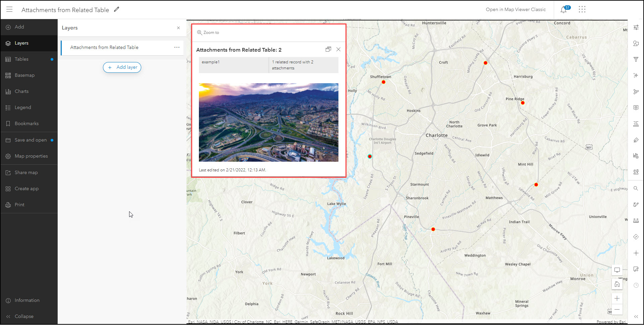Edit the map title with pencil icon
This screenshot has width=644, height=325.
click(116, 10)
